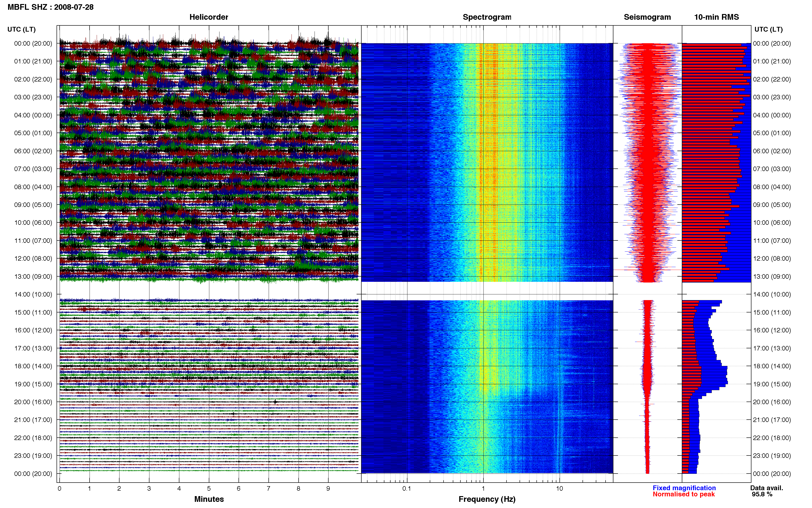The height and width of the screenshot is (508, 812).
Task: Select the "Spectrogram" panel heading
Action: tap(487, 17)
